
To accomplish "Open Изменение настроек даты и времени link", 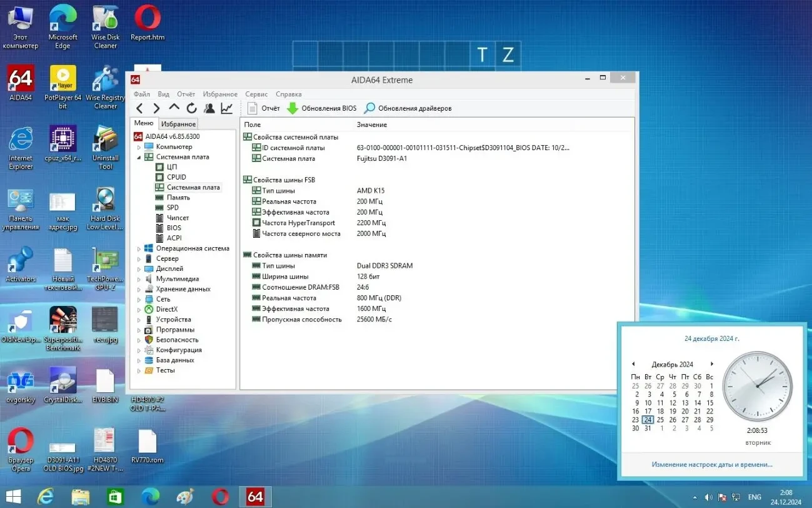I will [x=711, y=464].
